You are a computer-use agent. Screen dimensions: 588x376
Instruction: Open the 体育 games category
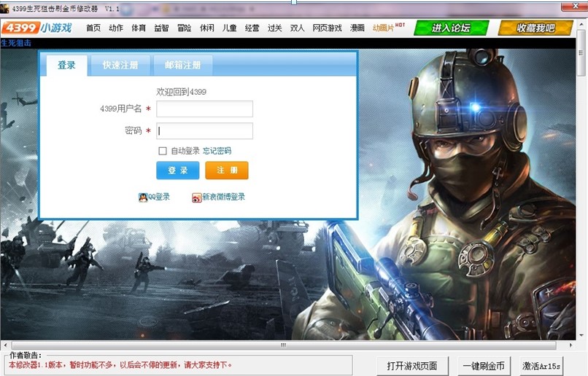pos(139,28)
